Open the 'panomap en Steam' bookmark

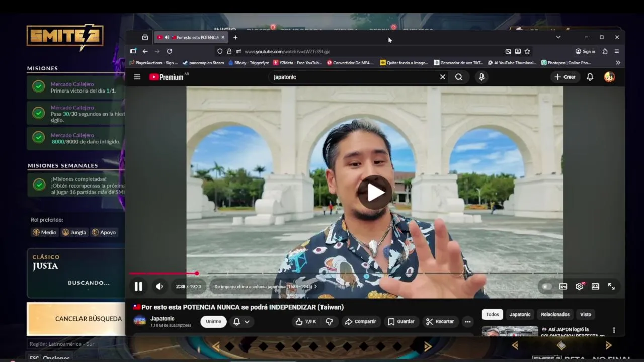tap(203, 63)
